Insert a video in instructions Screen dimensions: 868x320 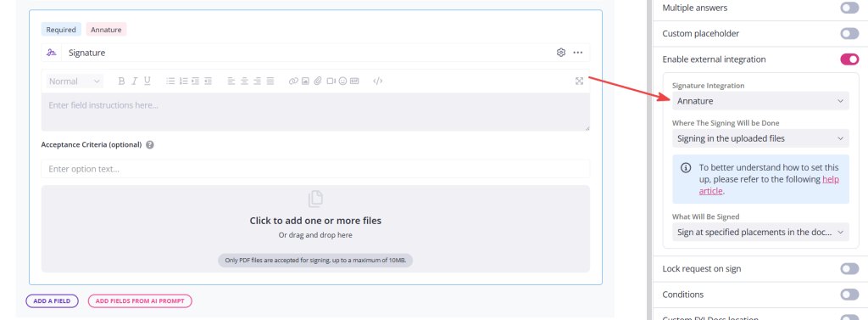331,81
